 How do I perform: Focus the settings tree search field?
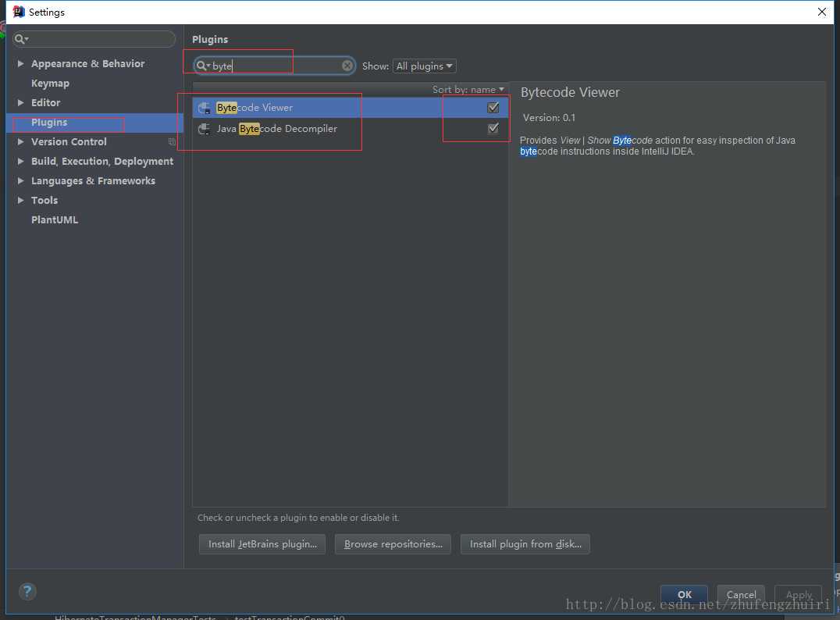94,38
